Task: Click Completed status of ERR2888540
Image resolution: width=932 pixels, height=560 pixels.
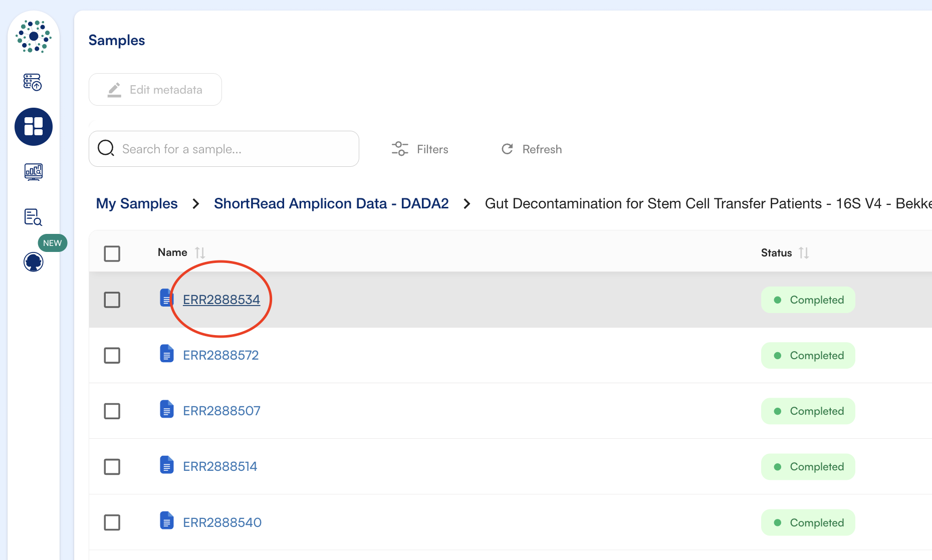Action: (808, 523)
